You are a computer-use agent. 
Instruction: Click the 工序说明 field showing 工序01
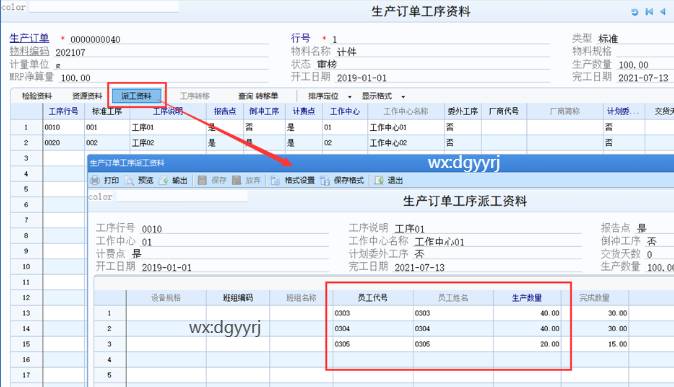pyautogui.click(x=488, y=229)
